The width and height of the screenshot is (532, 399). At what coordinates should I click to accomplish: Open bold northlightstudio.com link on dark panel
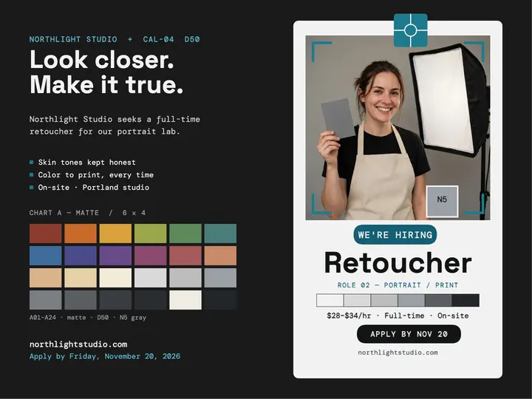click(x=78, y=344)
